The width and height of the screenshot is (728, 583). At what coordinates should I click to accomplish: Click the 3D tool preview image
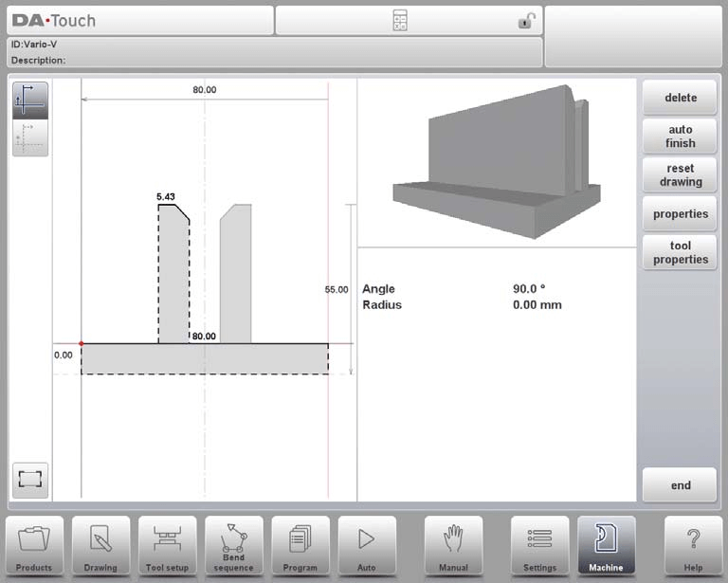tap(497, 162)
